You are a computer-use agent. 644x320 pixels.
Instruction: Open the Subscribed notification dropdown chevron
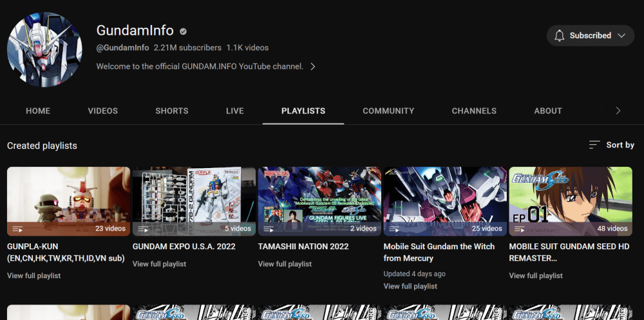click(x=621, y=36)
